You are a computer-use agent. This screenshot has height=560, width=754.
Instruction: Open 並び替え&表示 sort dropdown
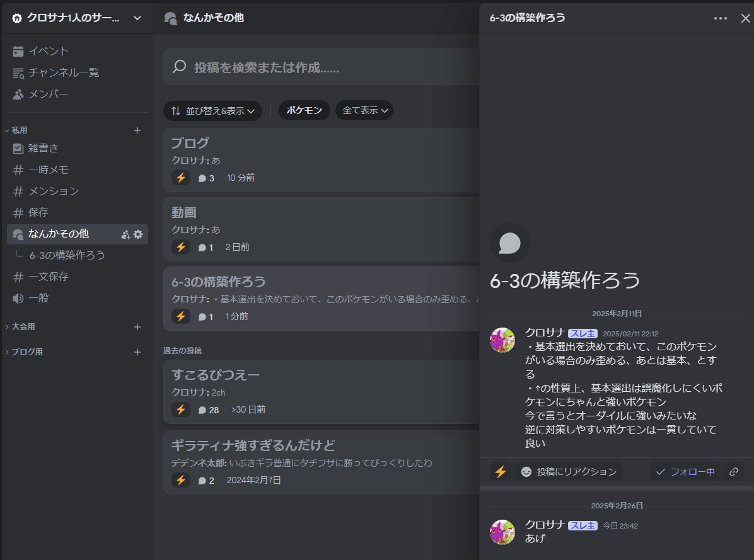[x=212, y=111]
